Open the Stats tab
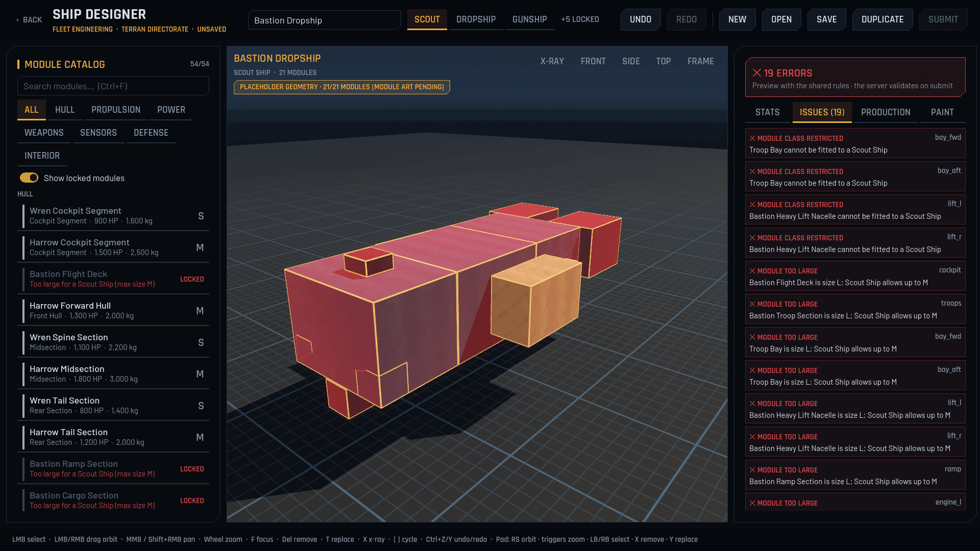This screenshot has height=551, width=980. [767, 112]
